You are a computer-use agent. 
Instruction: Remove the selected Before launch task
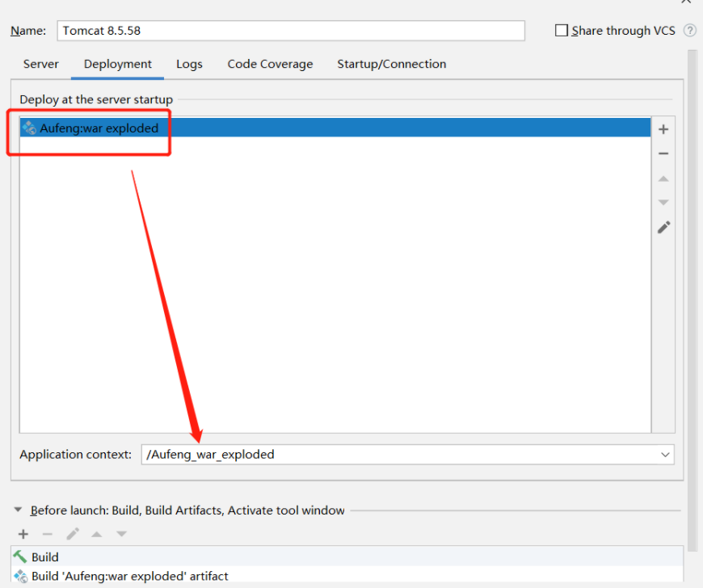tap(48, 534)
